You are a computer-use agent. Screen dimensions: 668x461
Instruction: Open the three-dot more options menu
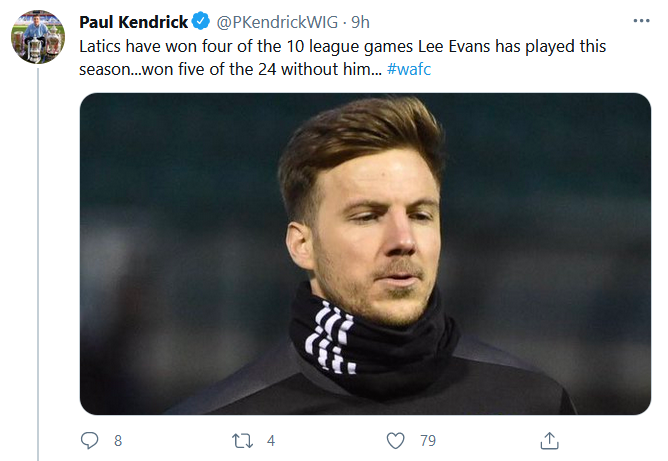tap(640, 21)
